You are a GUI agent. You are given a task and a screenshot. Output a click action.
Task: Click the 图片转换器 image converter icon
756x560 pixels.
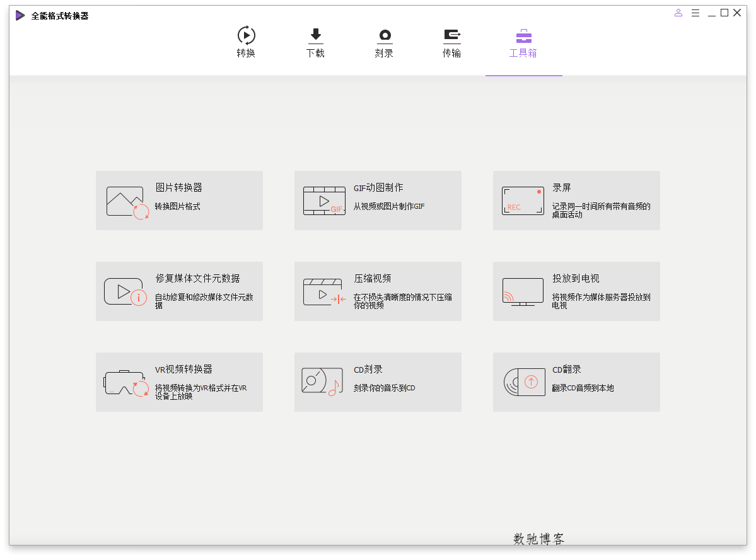[x=127, y=202]
